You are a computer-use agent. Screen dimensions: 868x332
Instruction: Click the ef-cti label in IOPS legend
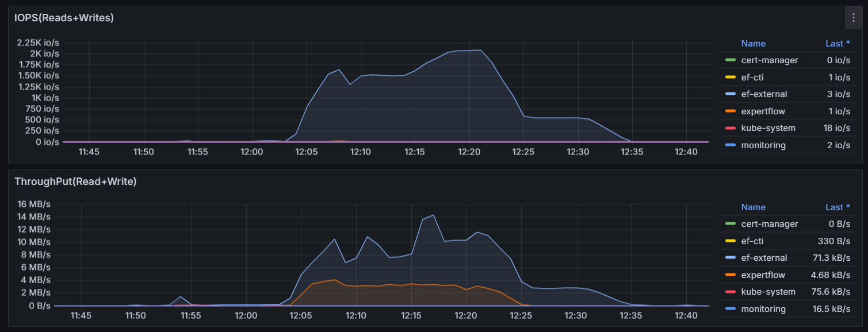click(753, 77)
